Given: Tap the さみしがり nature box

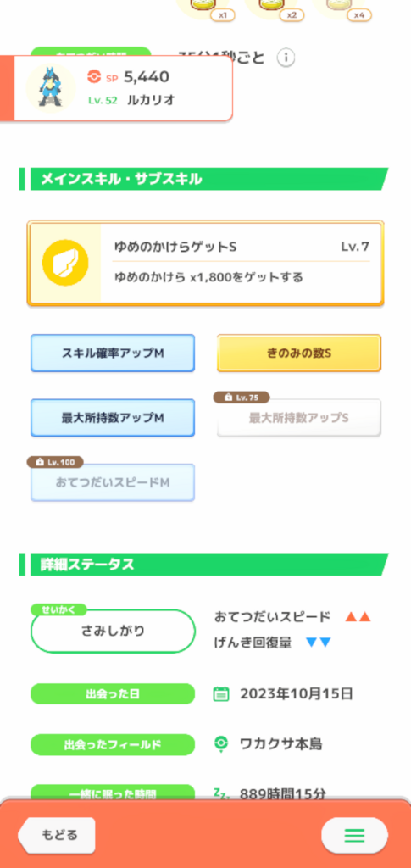Looking at the screenshot, I should pyautogui.click(x=113, y=631).
